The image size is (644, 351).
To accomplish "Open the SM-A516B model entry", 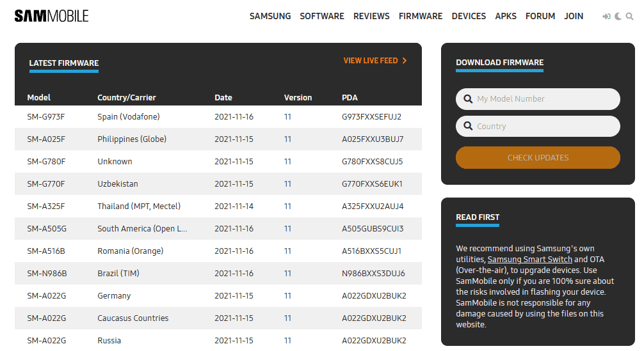I will 46,251.
